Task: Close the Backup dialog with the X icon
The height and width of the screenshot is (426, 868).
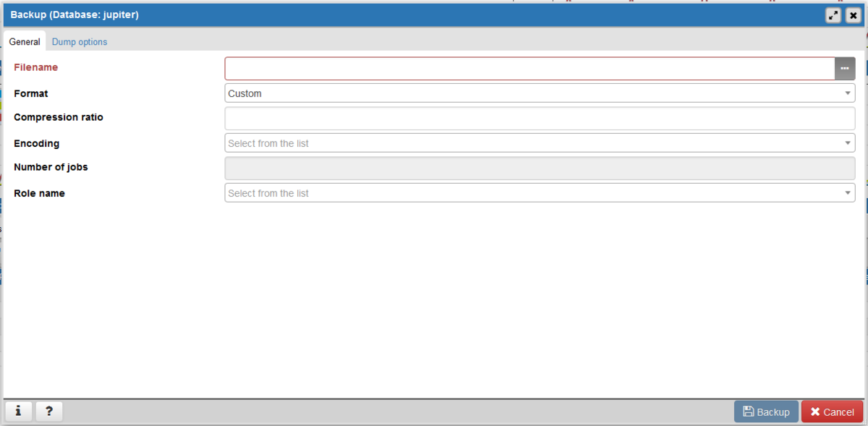Action: coord(853,14)
